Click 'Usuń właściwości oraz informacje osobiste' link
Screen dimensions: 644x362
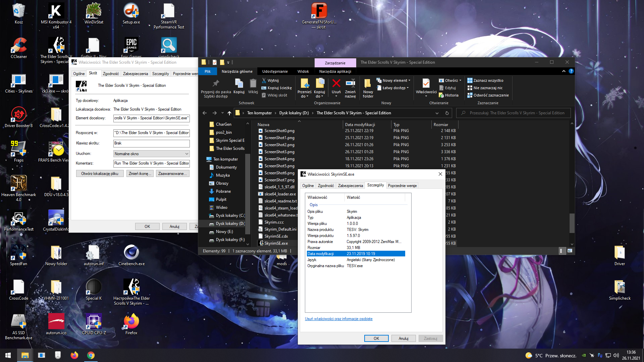coord(338,319)
